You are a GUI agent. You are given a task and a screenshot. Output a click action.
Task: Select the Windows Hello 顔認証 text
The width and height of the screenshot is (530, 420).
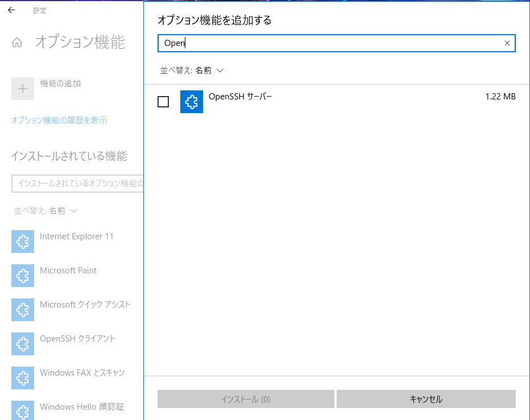click(x=82, y=407)
